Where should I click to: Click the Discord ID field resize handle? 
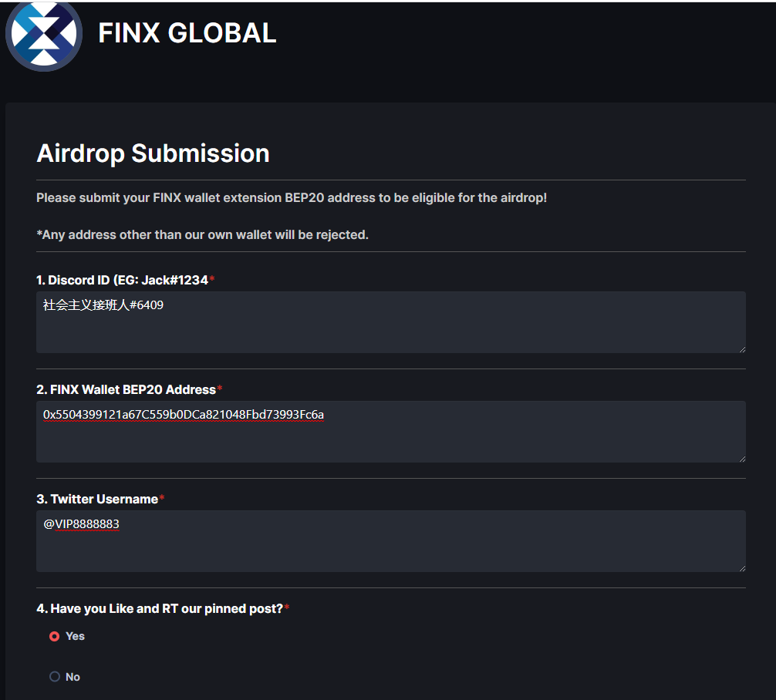point(741,348)
